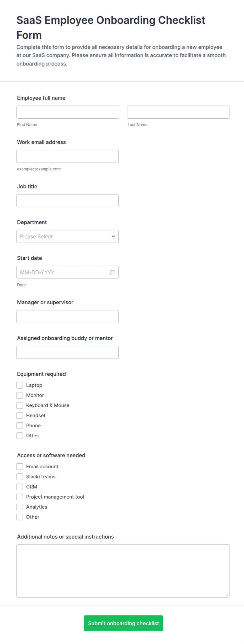Tick the Email account checkbox
This screenshot has width=244, height=644.
coord(20,467)
